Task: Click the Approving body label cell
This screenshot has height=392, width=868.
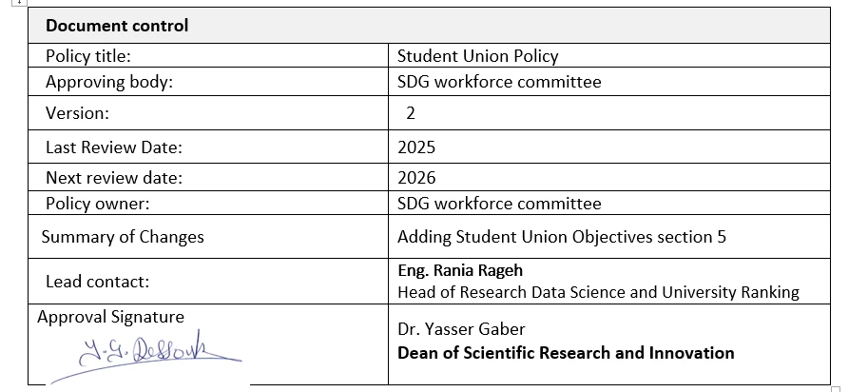Action: point(109,82)
